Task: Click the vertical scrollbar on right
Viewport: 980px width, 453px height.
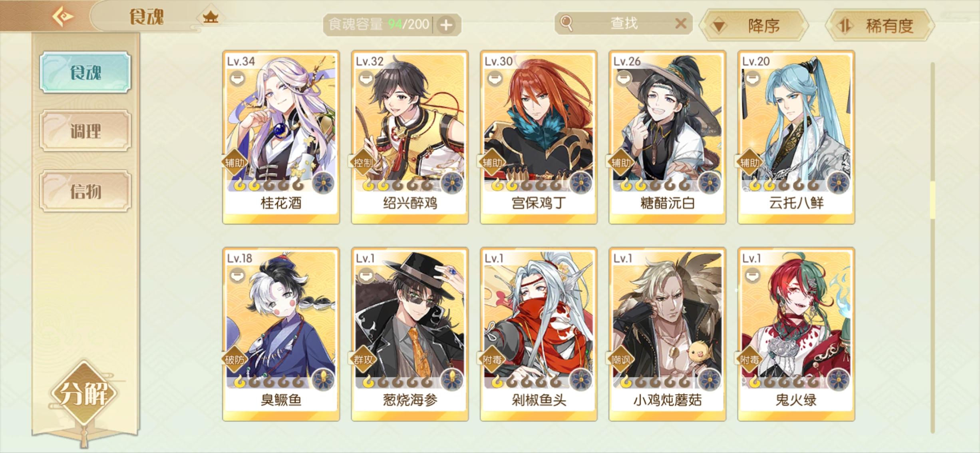Action: [x=932, y=247]
